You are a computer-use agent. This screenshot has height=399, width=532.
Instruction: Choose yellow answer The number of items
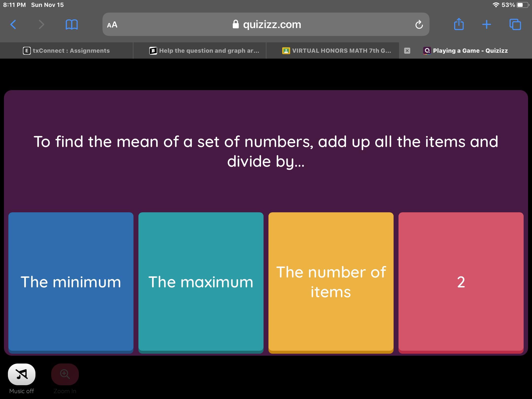point(331,282)
